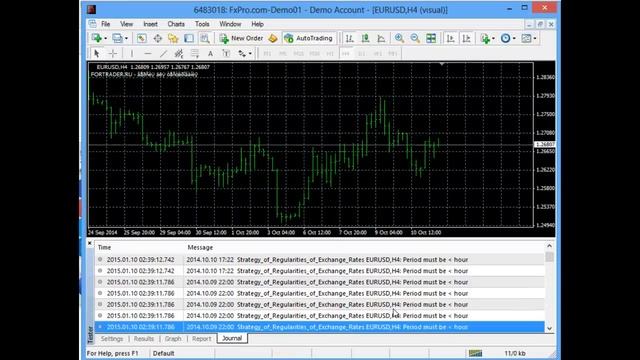This screenshot has height=360, width=640.
Task: Switch to line chart display
Action: click(381, 38)
